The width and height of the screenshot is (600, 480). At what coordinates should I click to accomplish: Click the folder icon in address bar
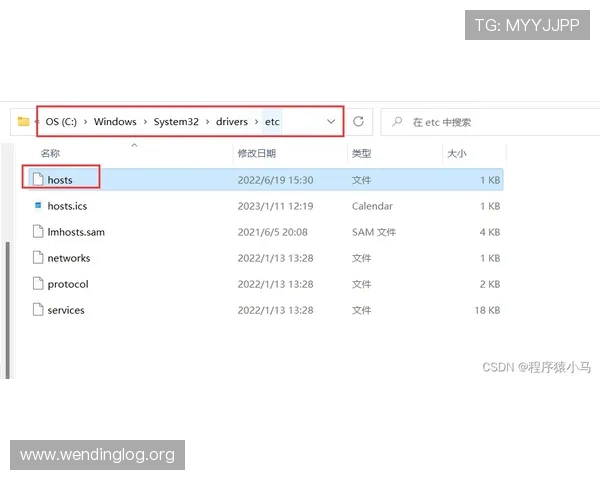pos(23,122)
